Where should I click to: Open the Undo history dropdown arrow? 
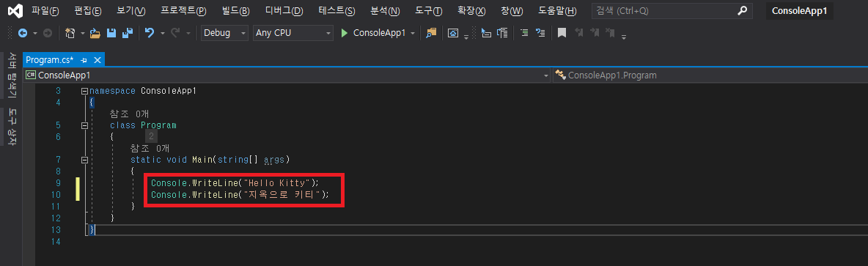(x=162, y=33)
